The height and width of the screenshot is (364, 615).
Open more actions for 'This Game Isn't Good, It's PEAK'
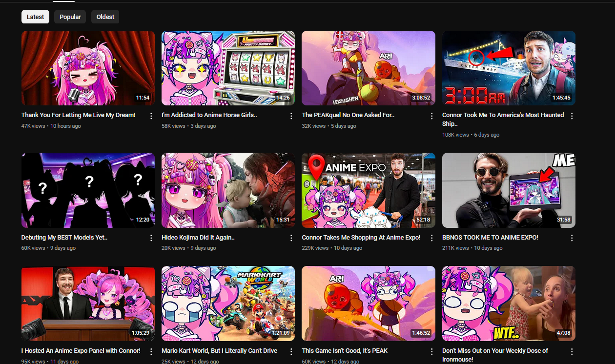pyautogui.click(x=431, y=351)
